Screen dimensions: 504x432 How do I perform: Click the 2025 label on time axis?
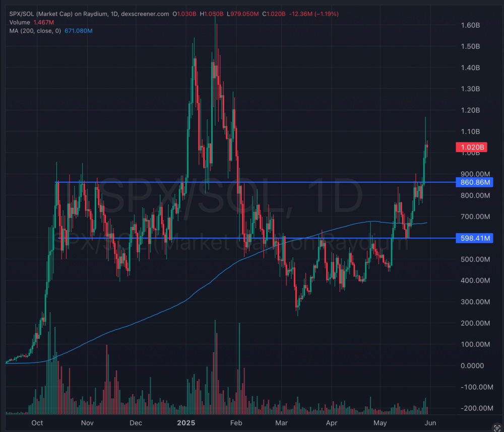click(186, 423)
